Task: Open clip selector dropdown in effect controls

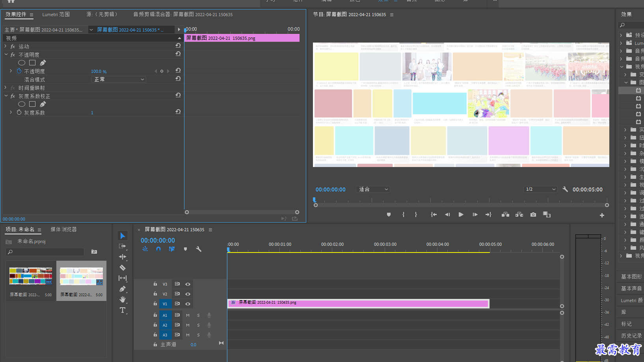Action: pyautogui.click(x=91, y=30)
